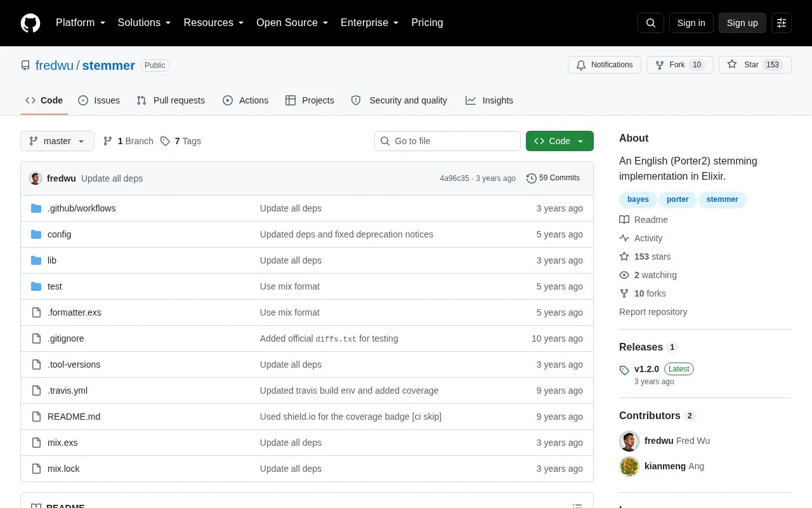Image resolution: width=812 pixels, height=508 pixels.
Task: Open the v1.2.0 release link
Action: [x=646, y=369]
